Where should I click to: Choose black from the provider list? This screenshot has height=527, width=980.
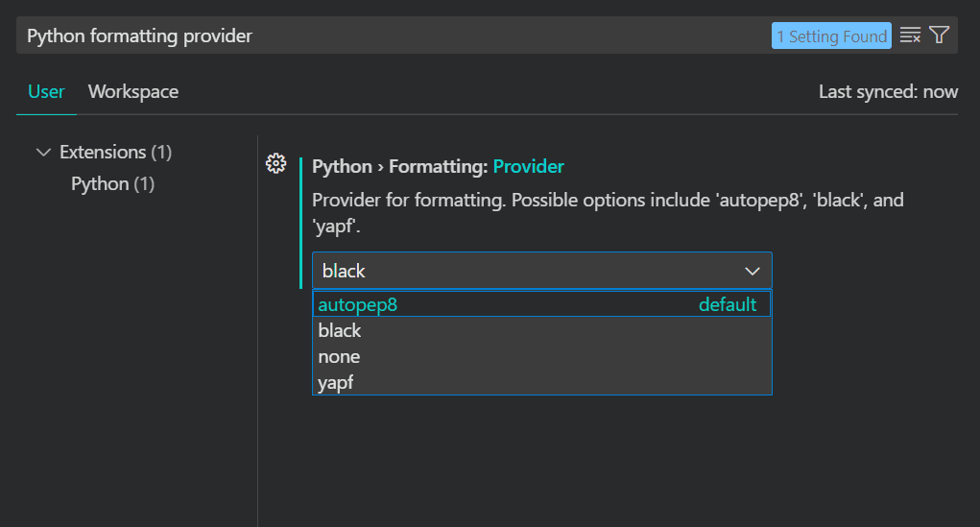[x=340, y=330]
